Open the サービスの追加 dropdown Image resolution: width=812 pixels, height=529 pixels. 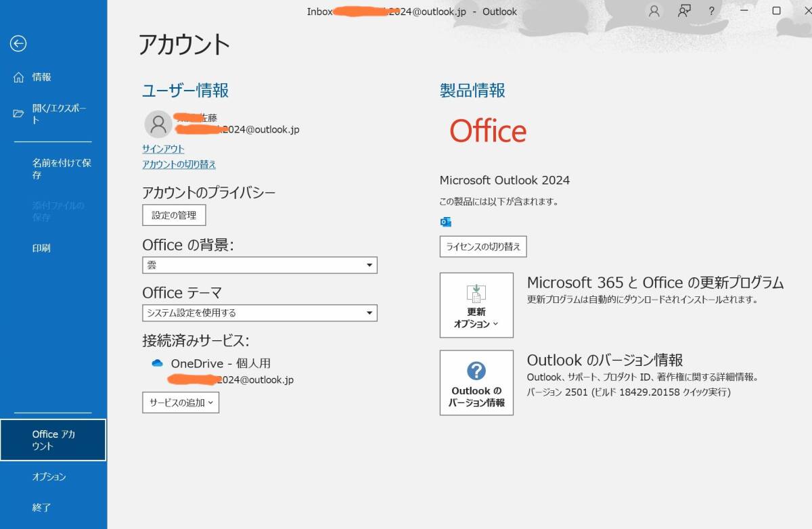pos(181,402)
